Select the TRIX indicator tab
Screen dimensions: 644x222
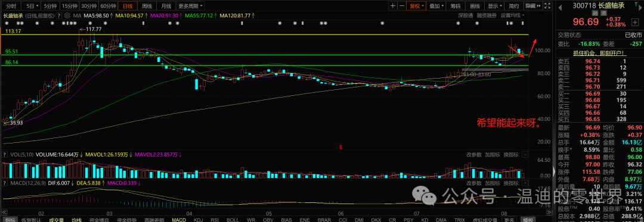coord(460,220)
